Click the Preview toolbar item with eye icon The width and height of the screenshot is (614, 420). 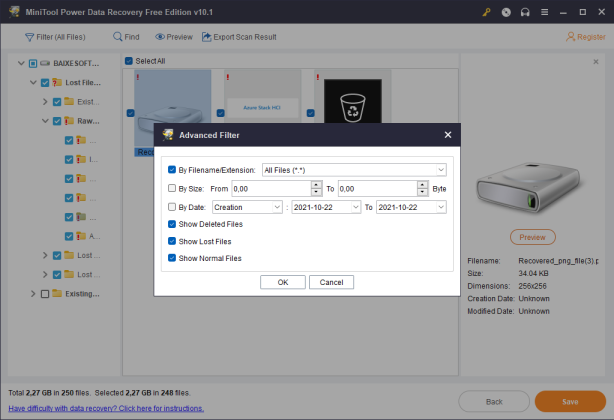point(174,37)
